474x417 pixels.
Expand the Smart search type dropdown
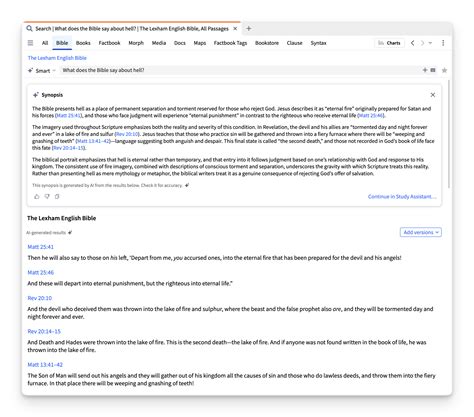54,70
